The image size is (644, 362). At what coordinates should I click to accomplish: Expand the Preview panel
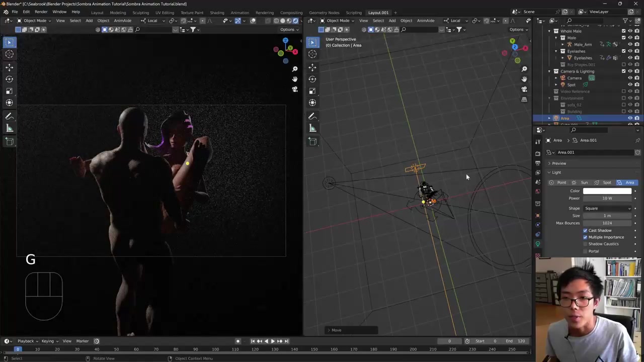[x=558, y=163]
